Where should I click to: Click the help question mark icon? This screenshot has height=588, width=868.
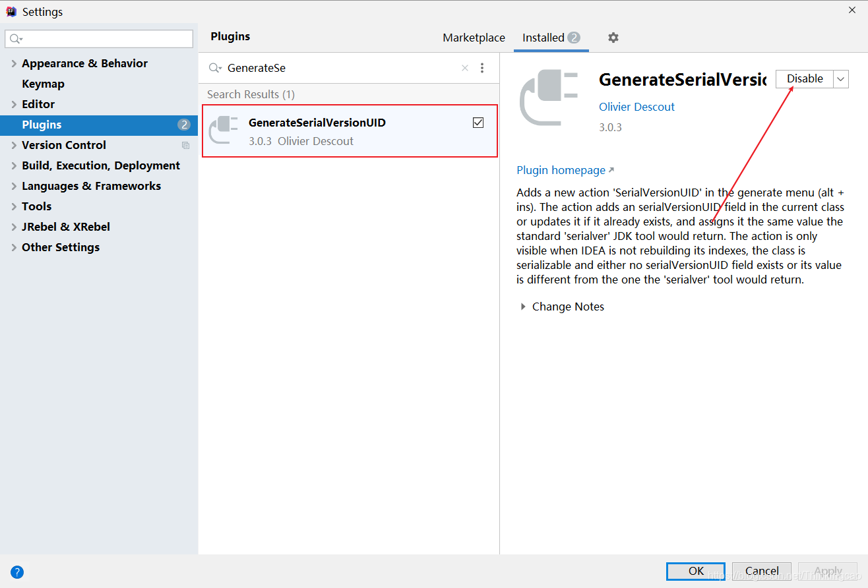pos(17,572)
